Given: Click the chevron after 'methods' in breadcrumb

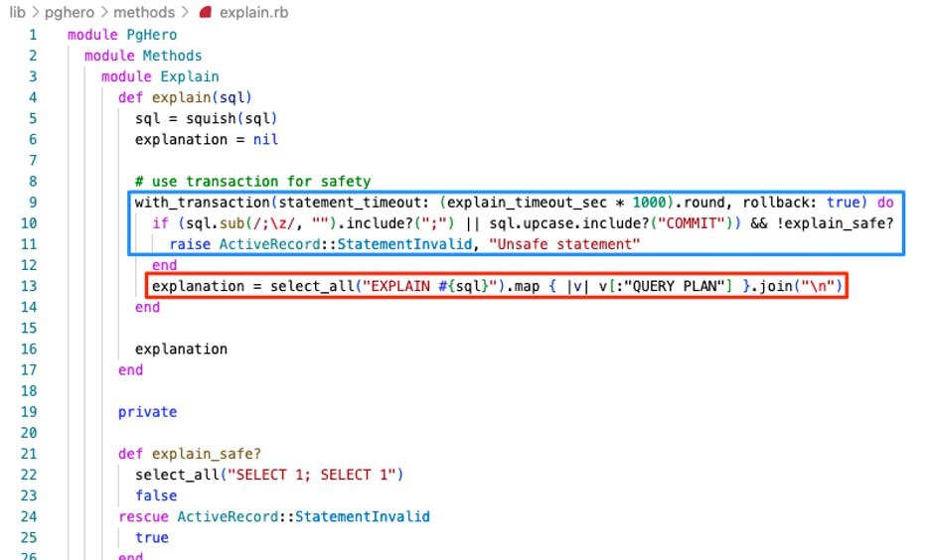Looking at the screenshot, I should coord(185,13).
